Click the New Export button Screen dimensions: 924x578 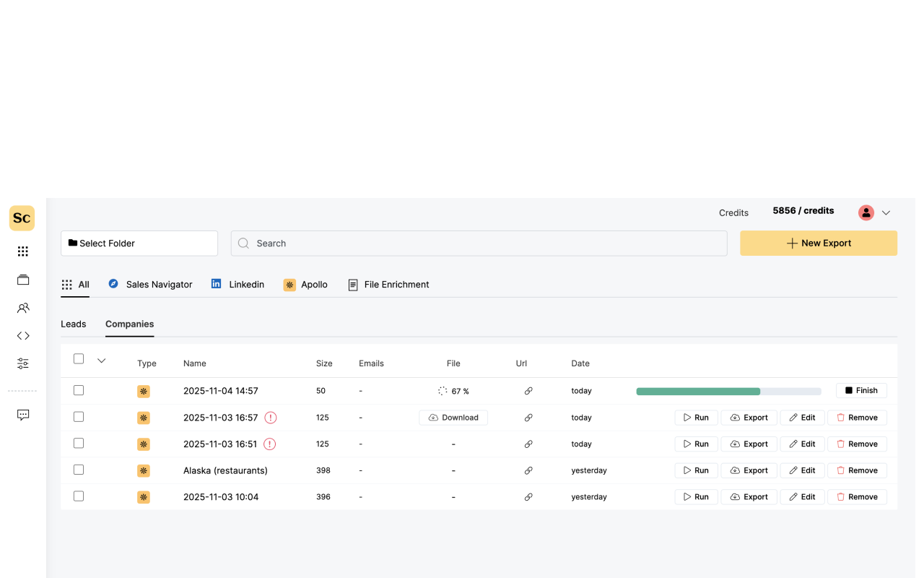819,243
